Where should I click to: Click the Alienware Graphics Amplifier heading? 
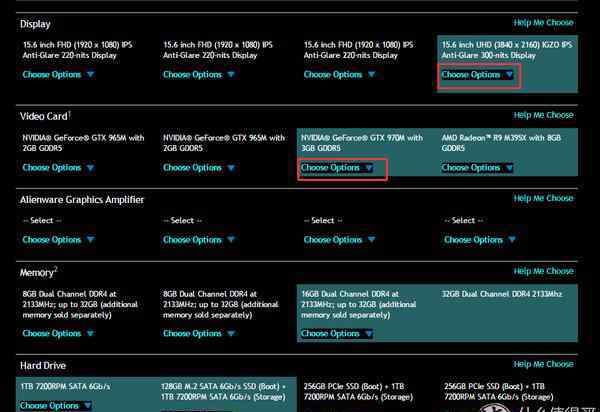pos(82,200)
